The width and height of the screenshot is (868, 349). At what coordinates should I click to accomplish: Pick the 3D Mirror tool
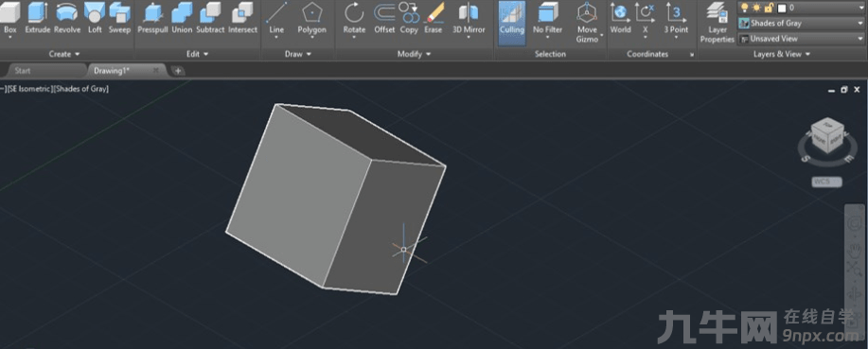469,20
